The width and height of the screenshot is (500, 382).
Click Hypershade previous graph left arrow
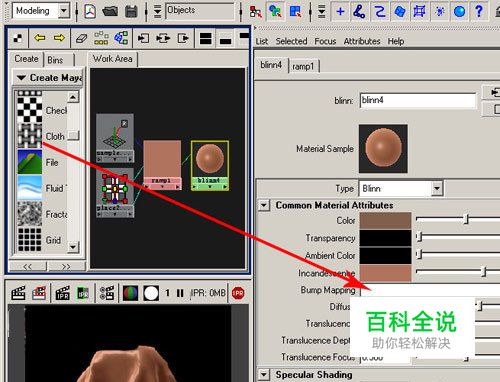point(40,38)
